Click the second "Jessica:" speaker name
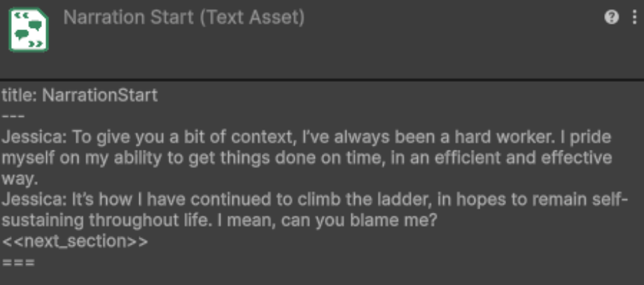Image resolution: width=644 pixels, height=285 pixels. [x=32, y=200]
